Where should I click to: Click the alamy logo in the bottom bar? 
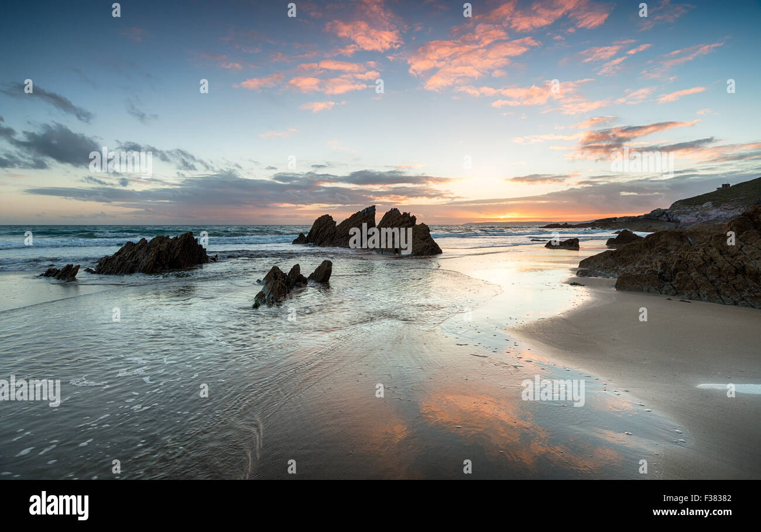point(59,506)
